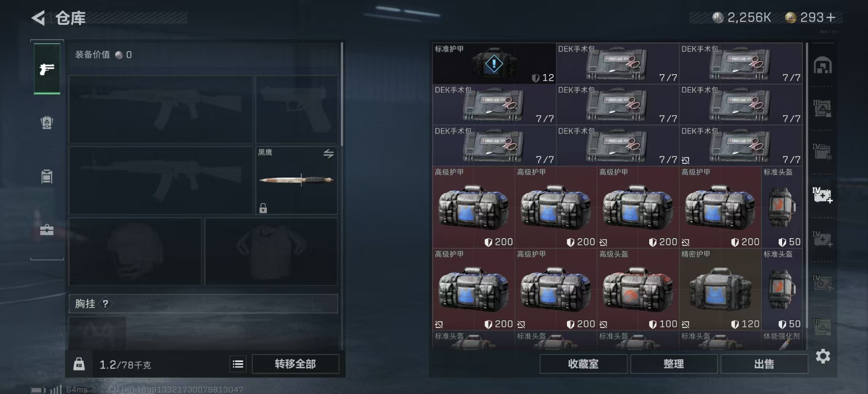Click the 转移全部 button
The height and width of the screenshot is (394, 868).
click(x=295, y=364)
